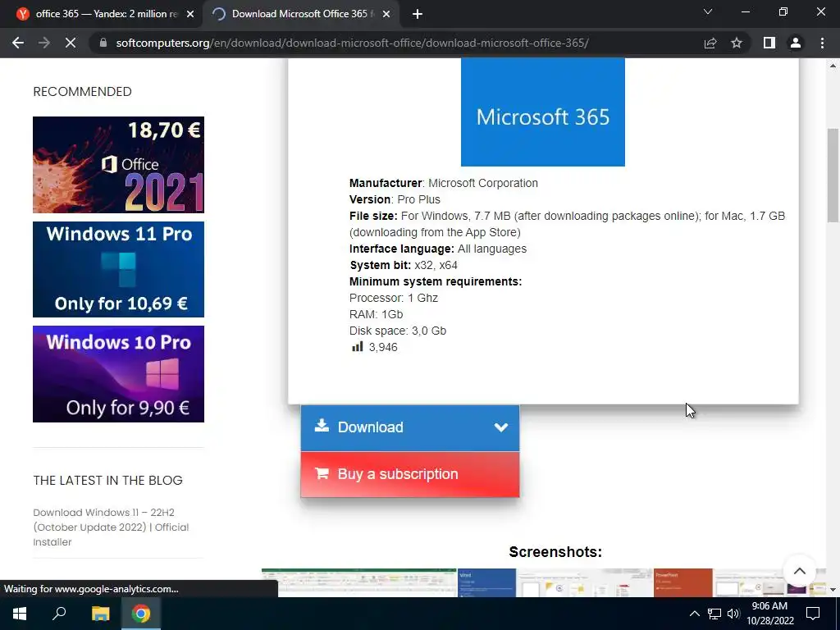The image size is (840, 630).
Task: Open the Windows 10 Pro banner
Action: click(x=118, y=374)
